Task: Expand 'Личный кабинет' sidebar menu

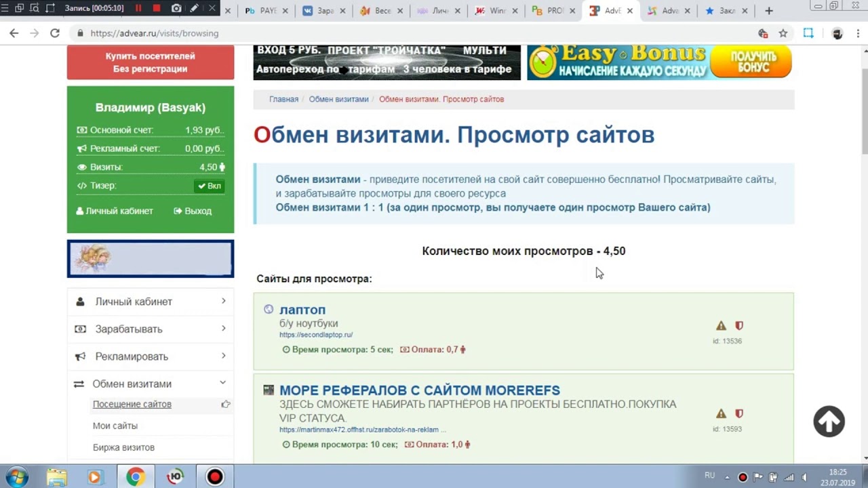Action: [x=151, y=302]
